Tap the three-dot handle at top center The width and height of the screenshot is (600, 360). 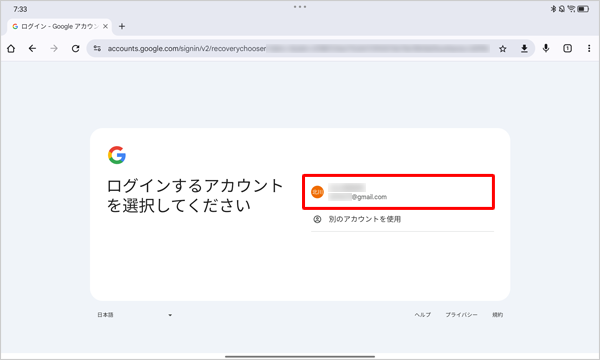coord(300,7)
